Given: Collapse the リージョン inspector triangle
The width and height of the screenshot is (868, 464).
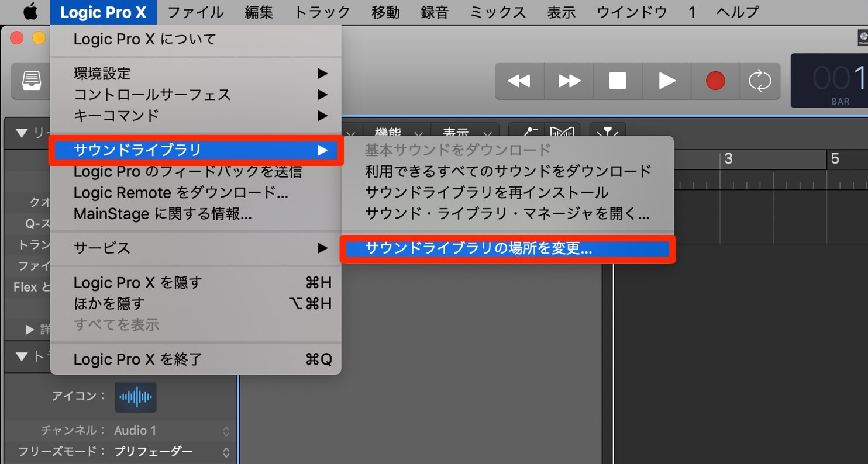Looking at the screenshot, I should (22, 133).
